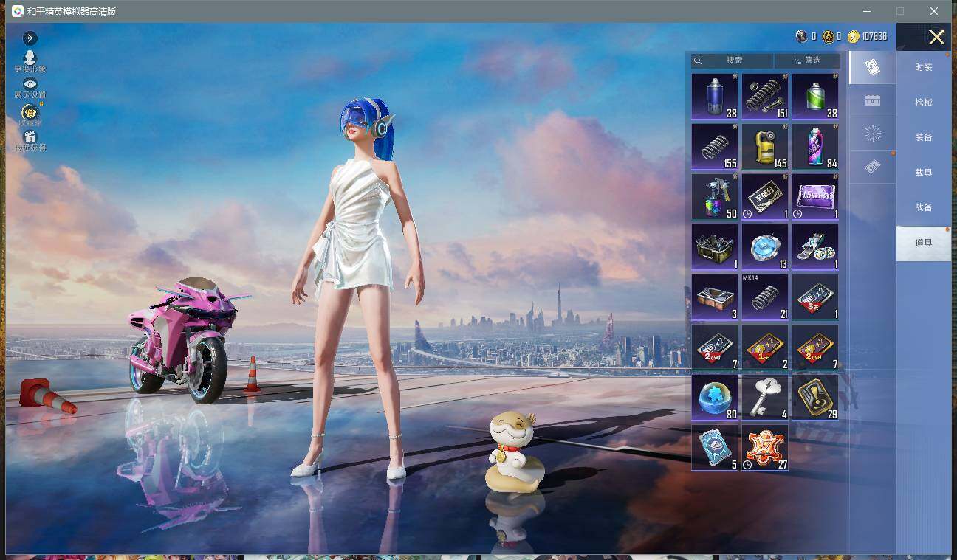957x560 pixels.
Task: Maximize the 和平精英模拟器高清版 window
Action: (x=900, y=11)
